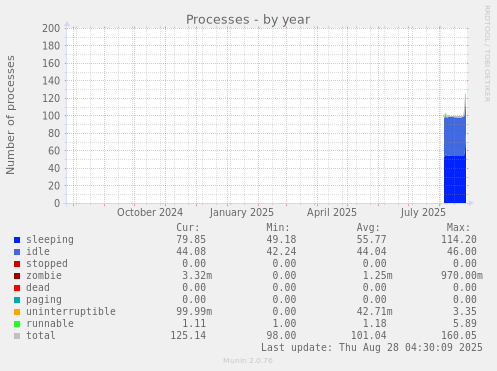Click the 200 y-axis tick label
Screen dimensions: 497x371
[x=51, y=28]
